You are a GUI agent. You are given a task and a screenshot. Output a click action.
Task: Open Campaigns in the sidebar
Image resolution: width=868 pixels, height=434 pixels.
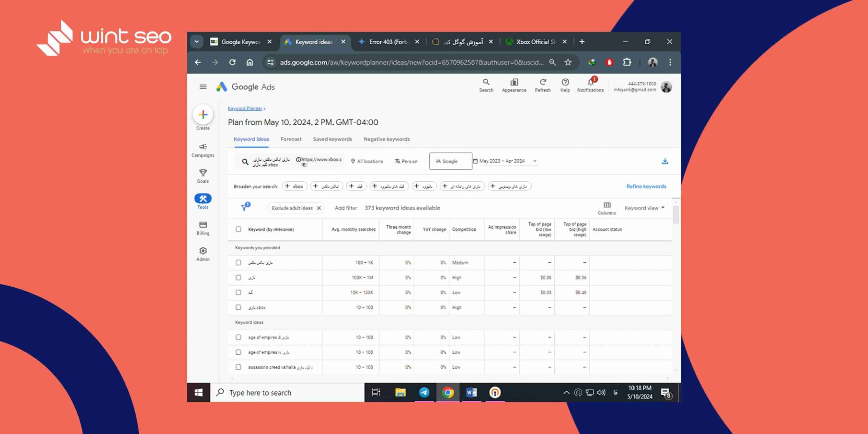click(203, 150)
